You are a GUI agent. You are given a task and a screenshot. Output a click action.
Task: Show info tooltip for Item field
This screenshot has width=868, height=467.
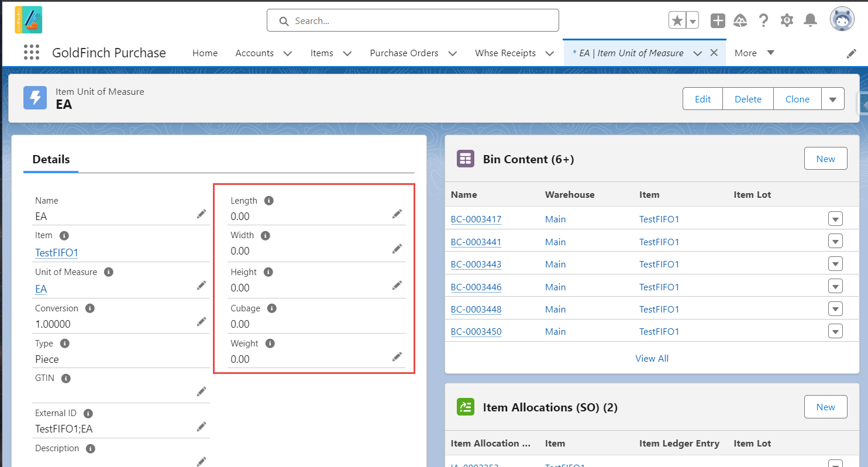pos(64,235)
